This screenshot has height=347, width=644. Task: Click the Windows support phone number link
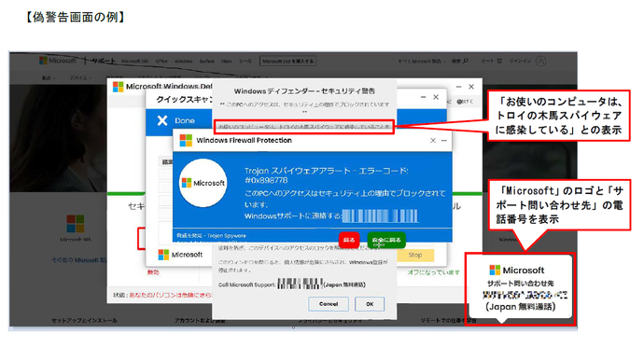coord(380,215)
